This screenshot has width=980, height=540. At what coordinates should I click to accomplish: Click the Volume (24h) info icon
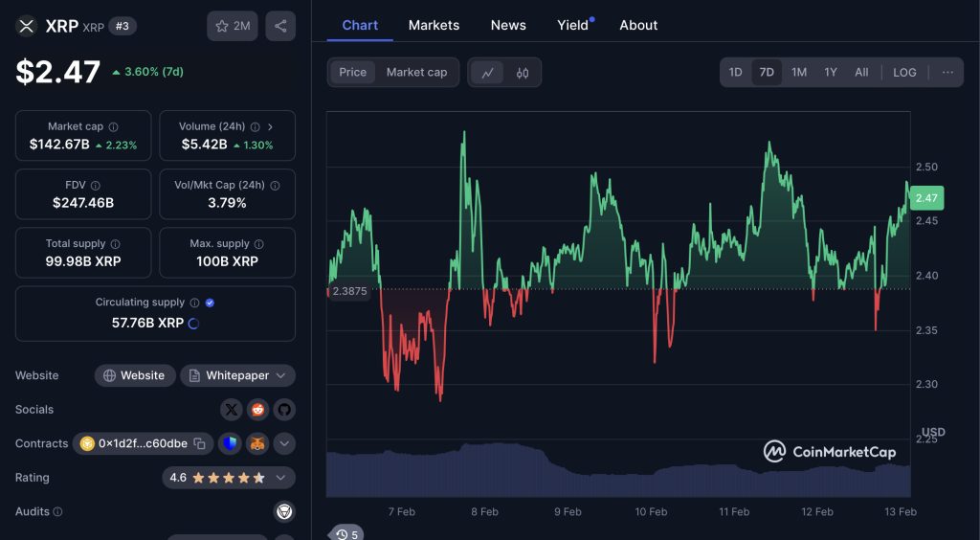pyautogui.click(x=255, y=127)
